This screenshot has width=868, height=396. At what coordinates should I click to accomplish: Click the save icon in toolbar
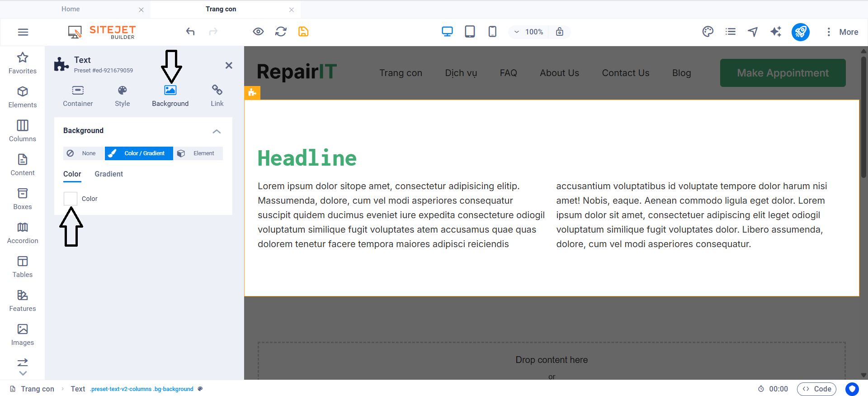303,32
